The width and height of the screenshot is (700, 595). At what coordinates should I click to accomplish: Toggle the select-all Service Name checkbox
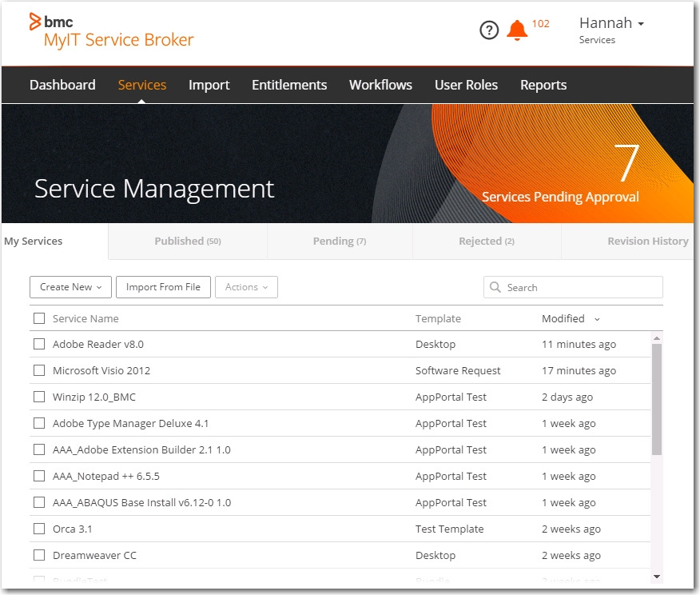coord(39,319)
